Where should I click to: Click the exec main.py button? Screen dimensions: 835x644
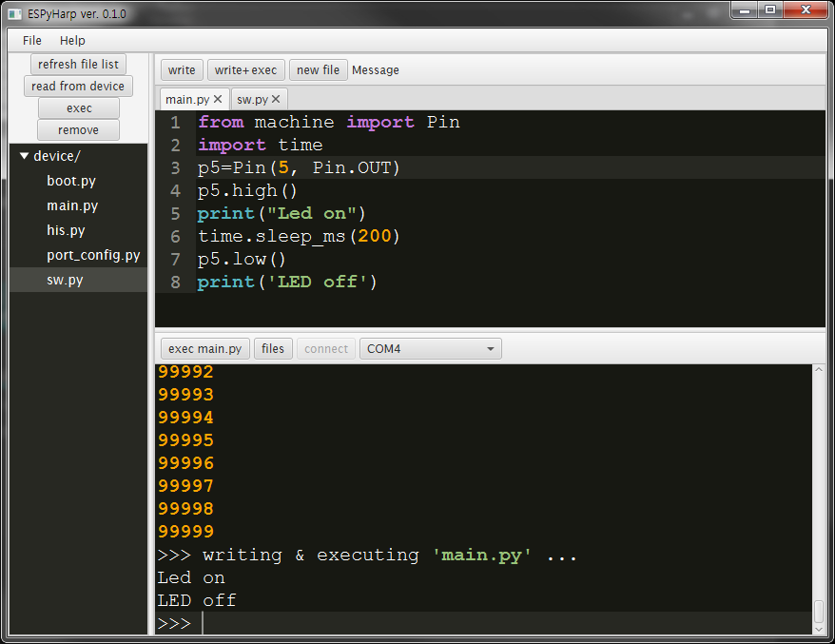(x=205, y=349)
